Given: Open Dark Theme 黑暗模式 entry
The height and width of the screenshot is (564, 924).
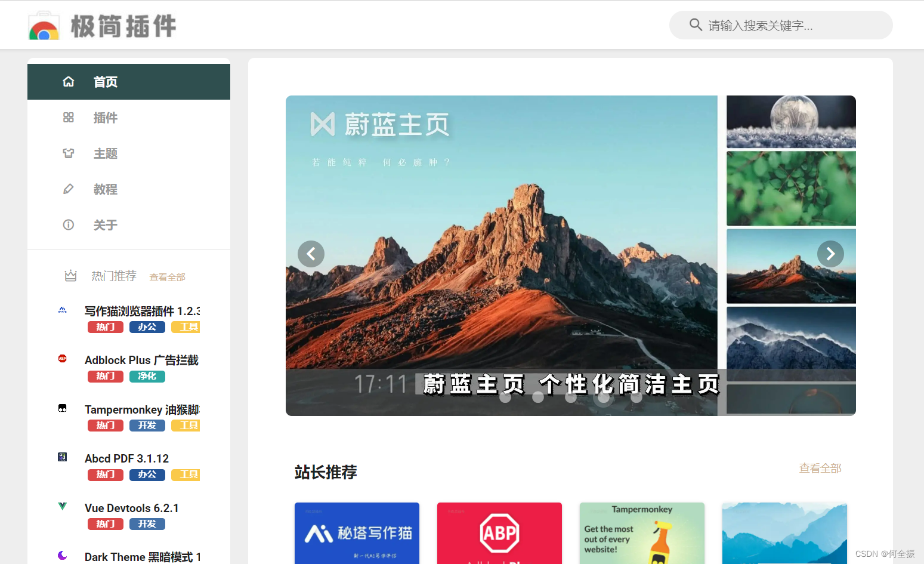Looking at the screenshot, I should tap(143, 557).
